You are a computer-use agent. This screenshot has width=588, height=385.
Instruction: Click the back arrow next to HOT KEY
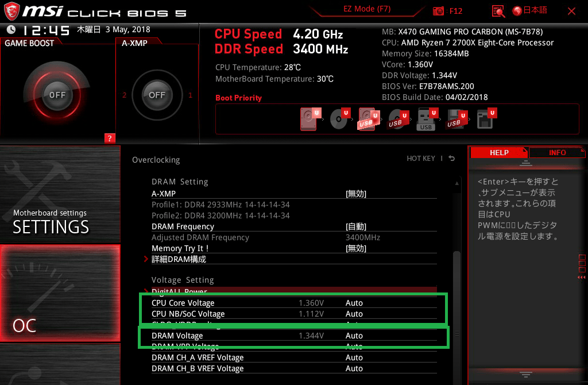452,159
